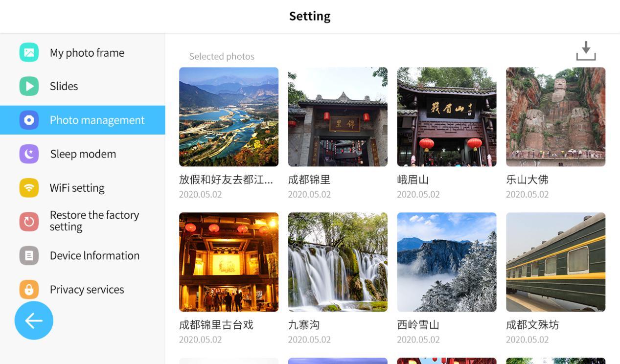This screenshot has height=364, width=620.
Task: Select the 成都文殊坊 green train photo
Action: tap(556, 262)
